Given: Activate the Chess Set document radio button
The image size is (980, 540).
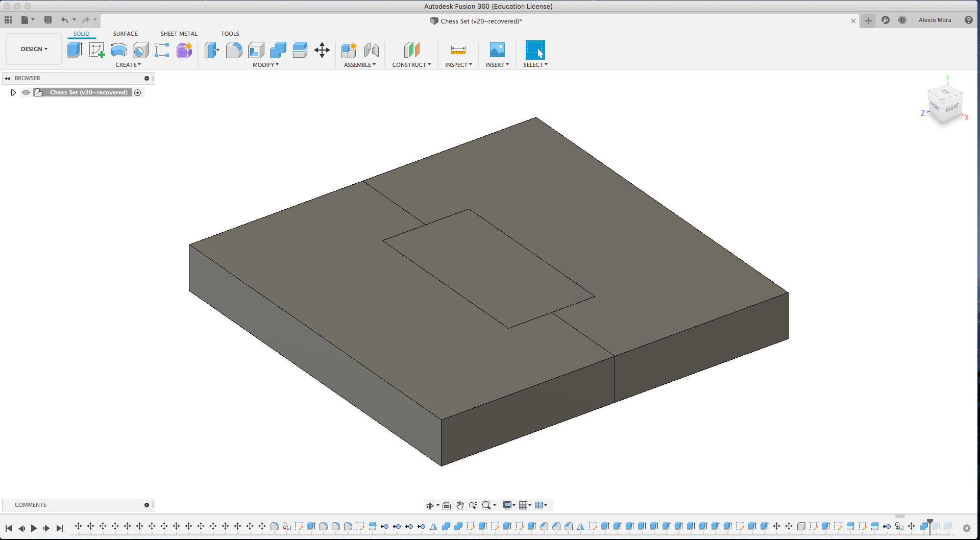Looking at the screenshot, I should (138, 92).
